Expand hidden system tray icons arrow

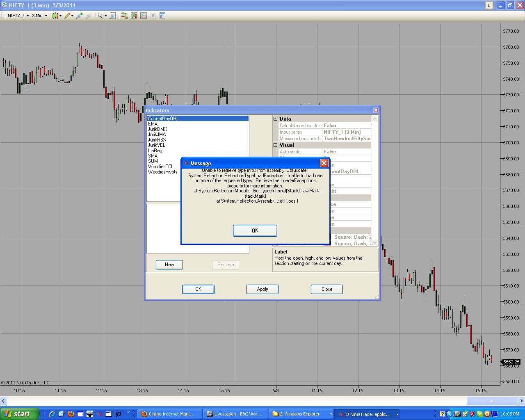450,414
